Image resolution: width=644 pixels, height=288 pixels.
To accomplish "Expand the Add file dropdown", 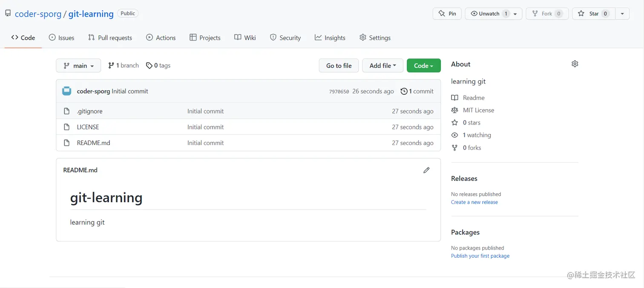I will point(382,66).
